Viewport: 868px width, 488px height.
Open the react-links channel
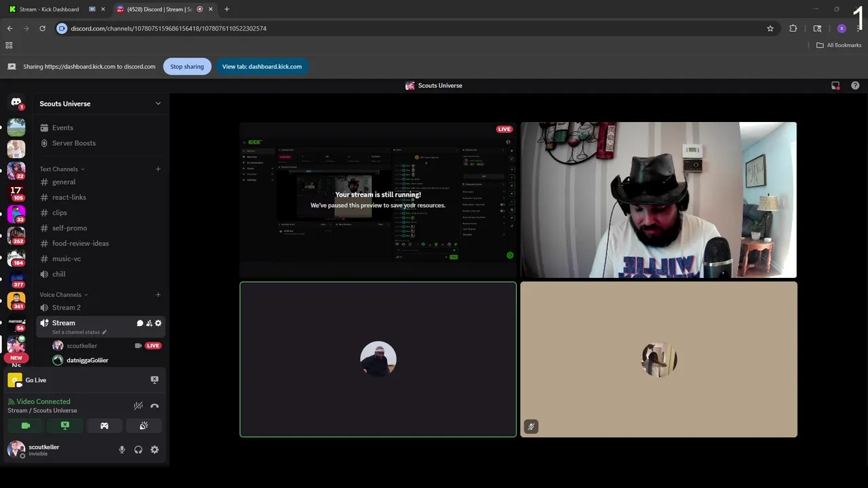[x=100, y=197]
